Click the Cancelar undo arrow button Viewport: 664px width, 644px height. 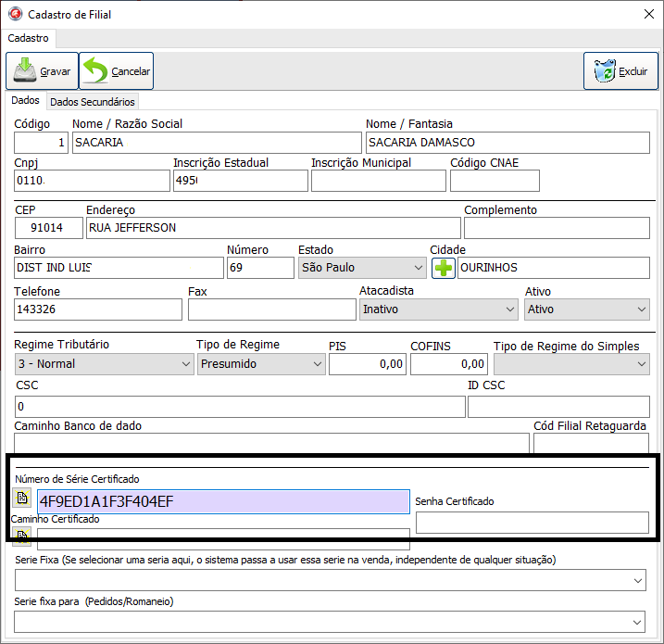tap(117, 71)
